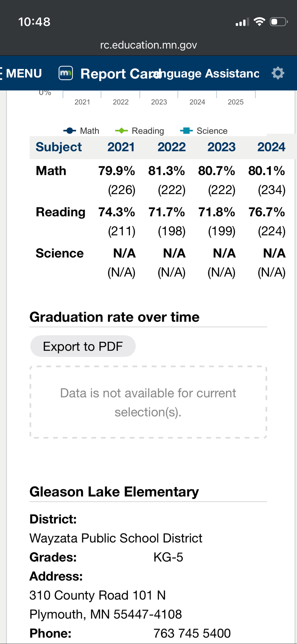Click the Export to PDF button
The image size is (297, 644).
click(x=83, y=346)
